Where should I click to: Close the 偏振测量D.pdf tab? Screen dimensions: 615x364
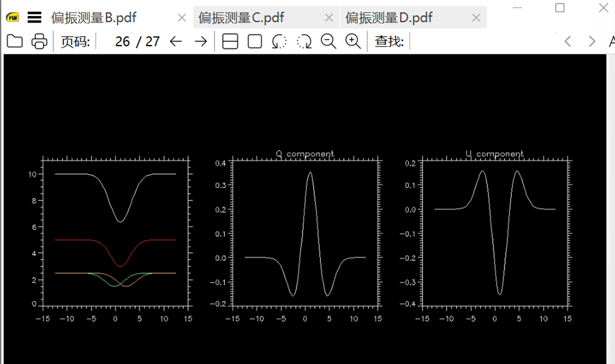tap(476, 18)
